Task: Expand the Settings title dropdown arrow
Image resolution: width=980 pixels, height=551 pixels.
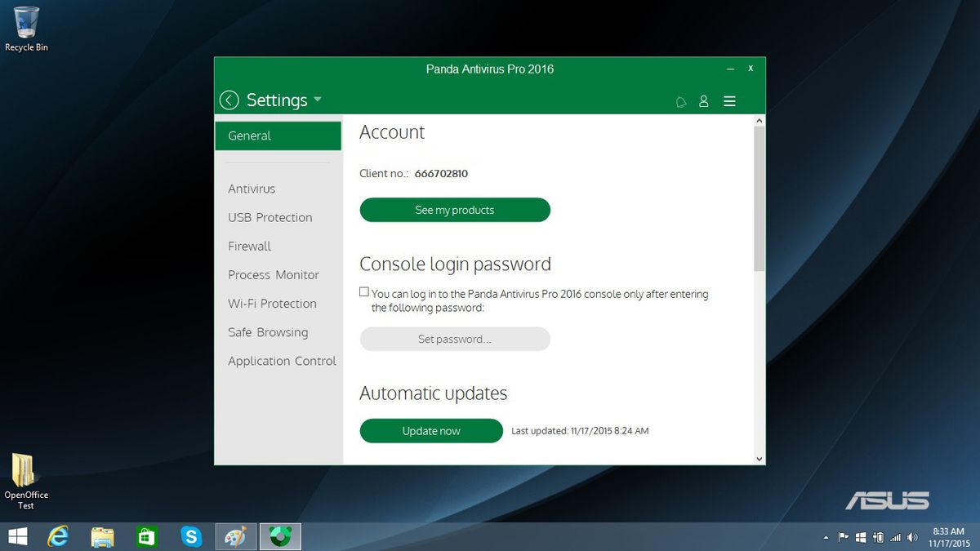Action: (318, 100)
